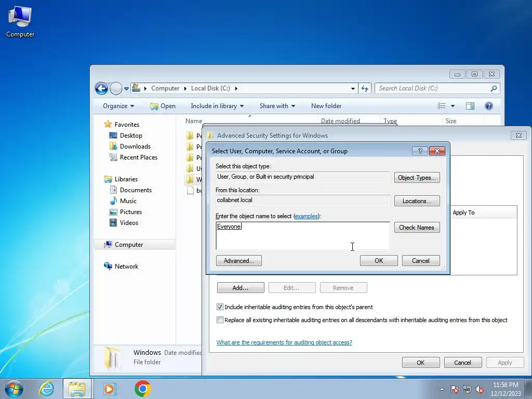Cancel the Select User dialog
Viewport: 532px width, 399px height.
point(421,261)
